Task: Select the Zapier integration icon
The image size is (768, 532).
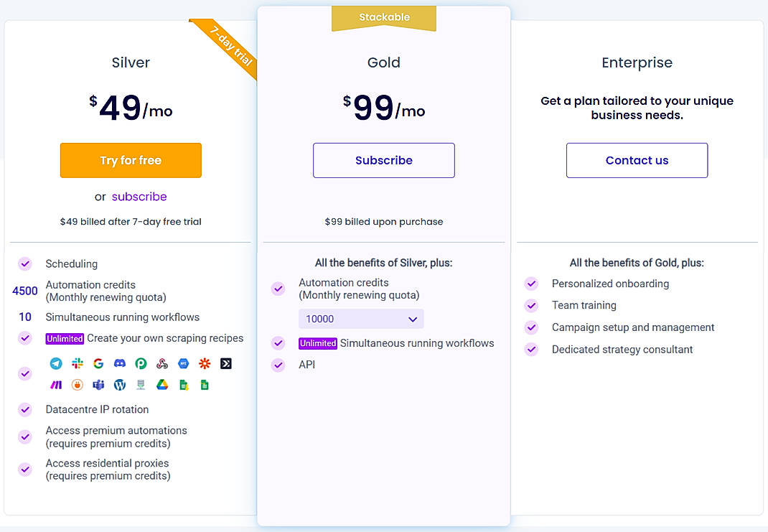Action: (x=204, y=363)
